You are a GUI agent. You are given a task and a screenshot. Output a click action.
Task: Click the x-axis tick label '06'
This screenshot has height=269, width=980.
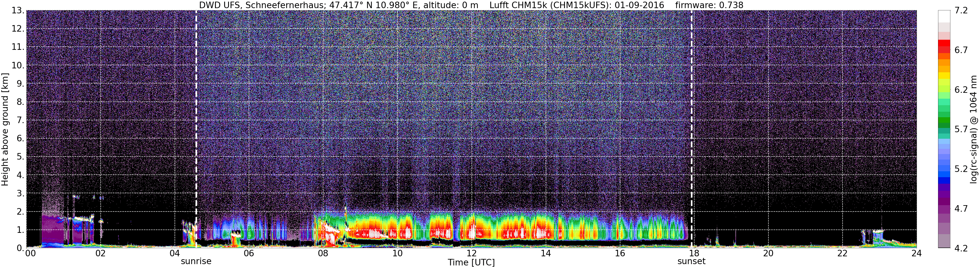249,253
